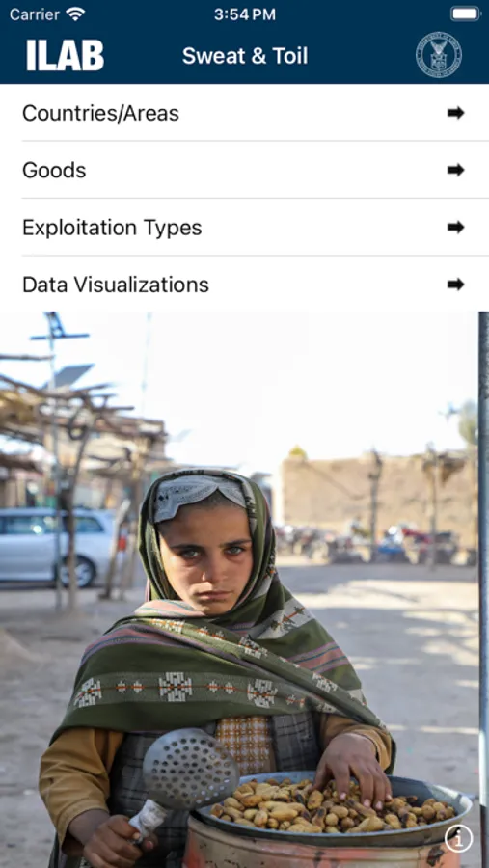This screenshot has height=868, width=489.
Task: Tap the info icon over photo
Action: pyautogui.click(x=458, y=838)
